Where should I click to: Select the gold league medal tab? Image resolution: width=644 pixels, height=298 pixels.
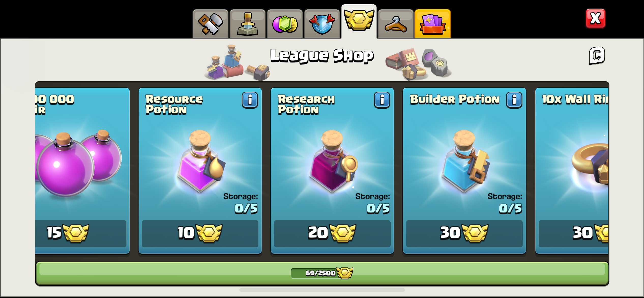click(x=359, y=21)
